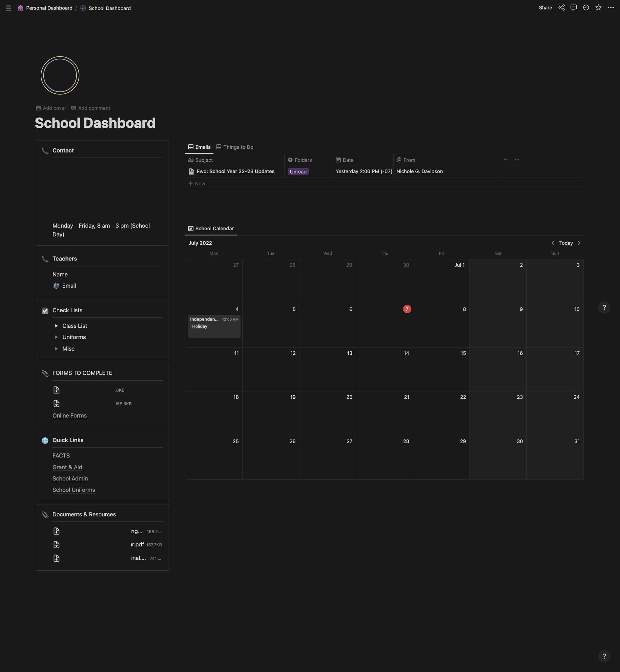The image size is (620, 672).
Task: Expand the Class List toggle
Action: pos(56,326)
